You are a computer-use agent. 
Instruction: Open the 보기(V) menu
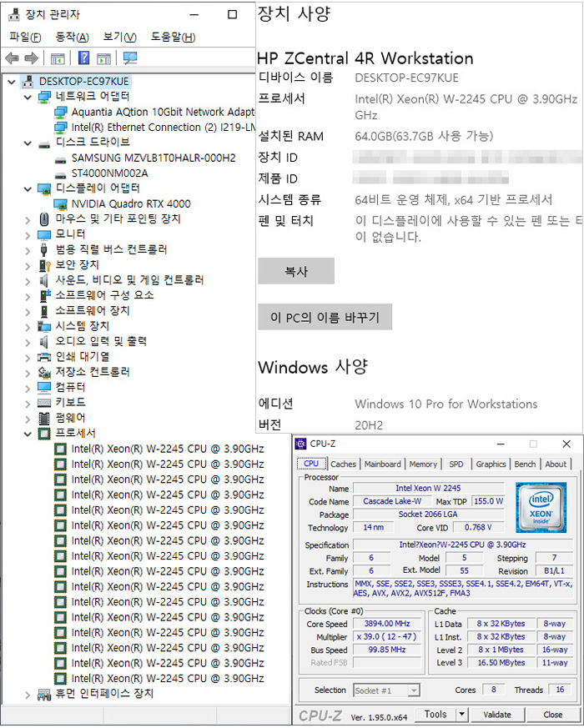[120, 37]
